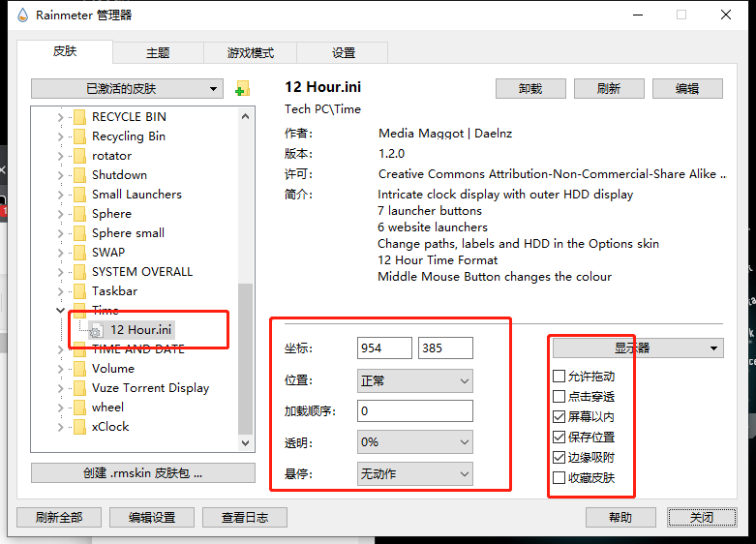Select the TIME AND DATE tree item
The height and width of the screenshot is (544, 756).
click(138, 349)
